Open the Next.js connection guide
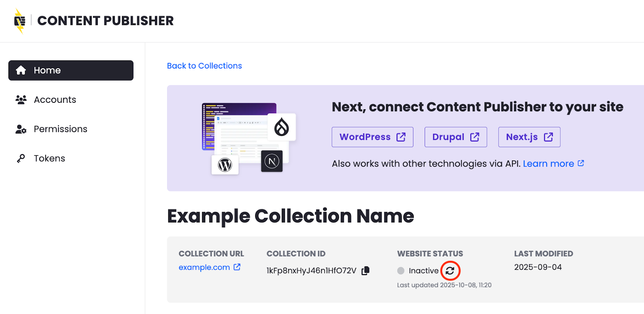The width and height of the screenshot is (644, 314). coord(529,137)
